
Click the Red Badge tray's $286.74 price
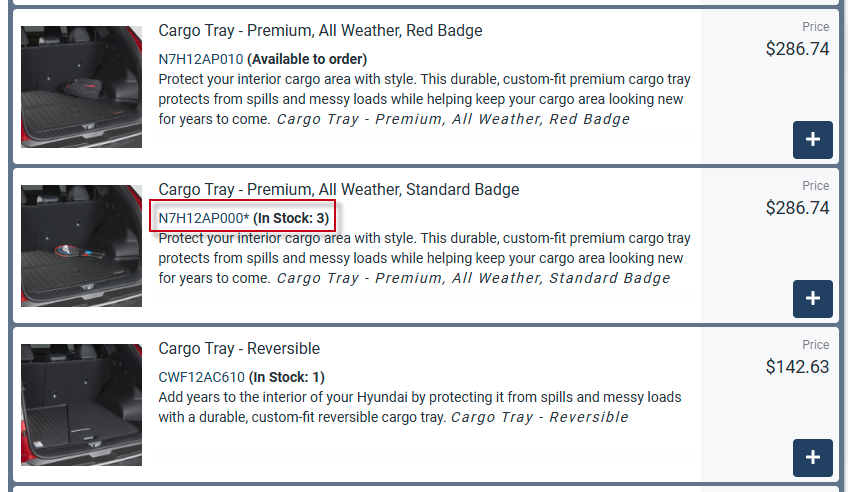pos(797,49)
